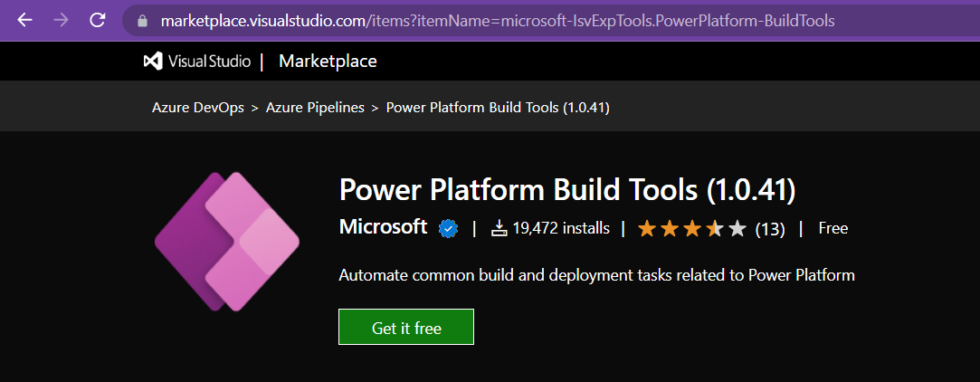Click the fifth grey rating star
The image size is (980, 382).
click(737, 228)
